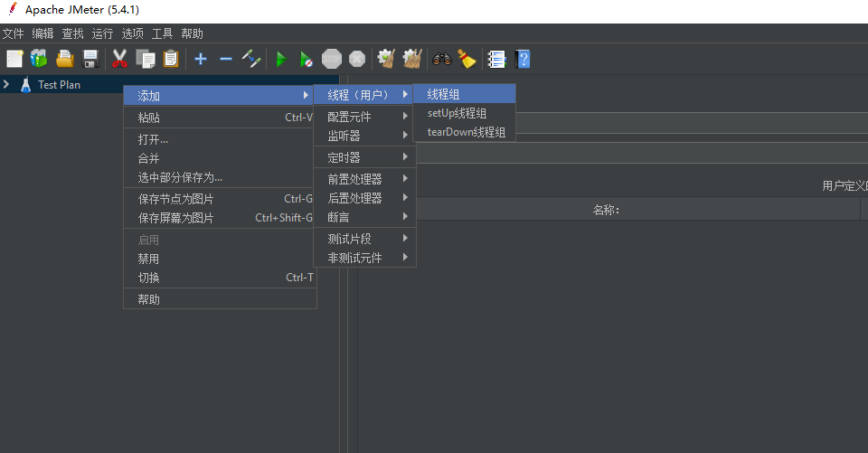Open the 运行 menu

(102, 33)
